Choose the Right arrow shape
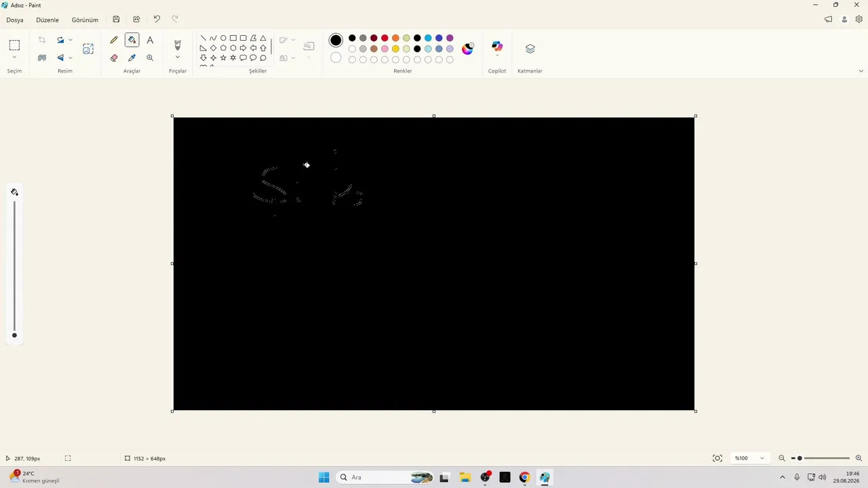 tap(243, 48)
